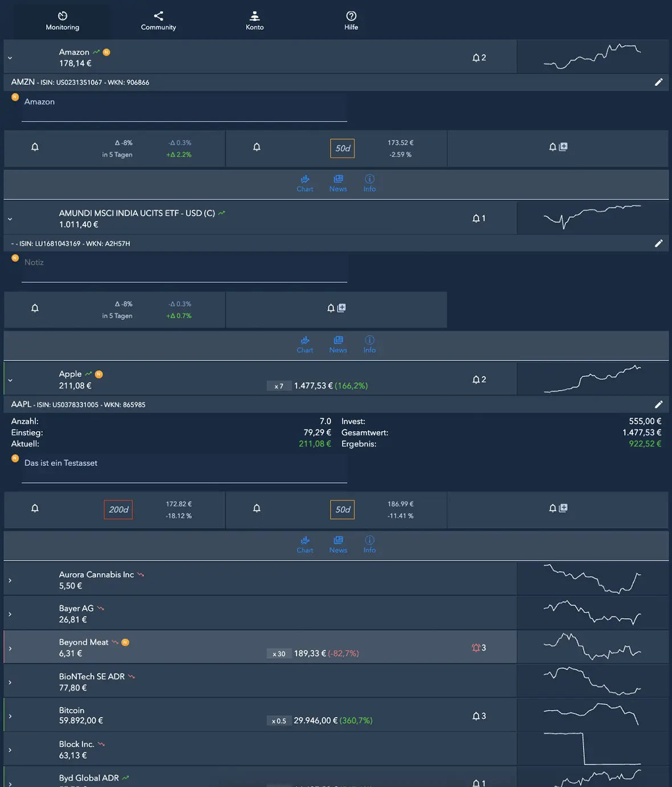The width and height of the screenshot is (672, 787).
Task: Open the Community tab
Action: [x=158, y=21]
